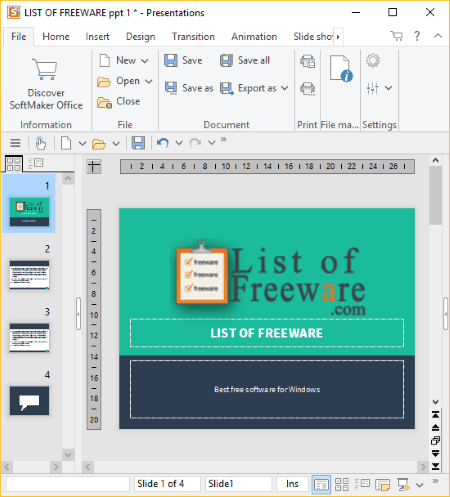Viewport: 450px width, 497px height.
Task: Switch to notes view in status bar
Action: point(383,485)
